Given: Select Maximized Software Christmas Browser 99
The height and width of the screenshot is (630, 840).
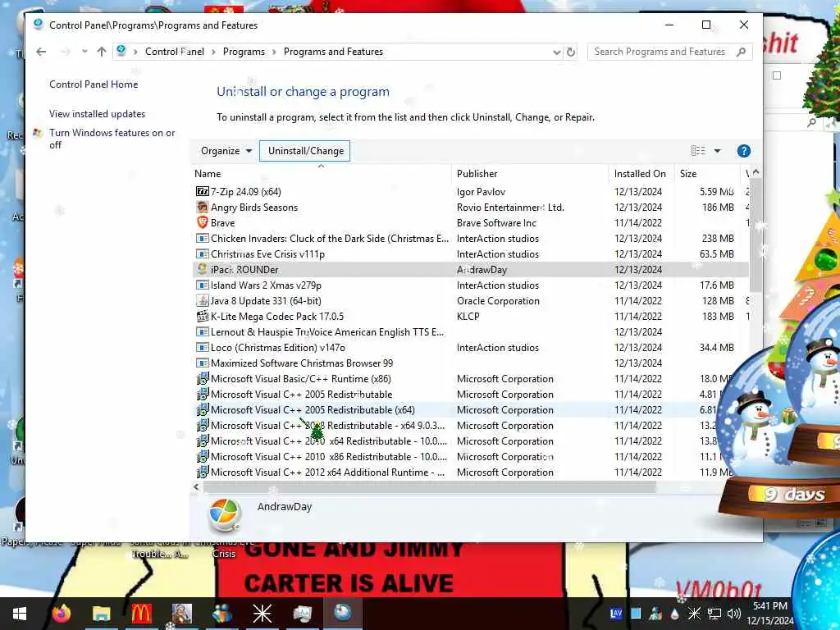Looking at the screenshot, I should (x=470, y=363).
